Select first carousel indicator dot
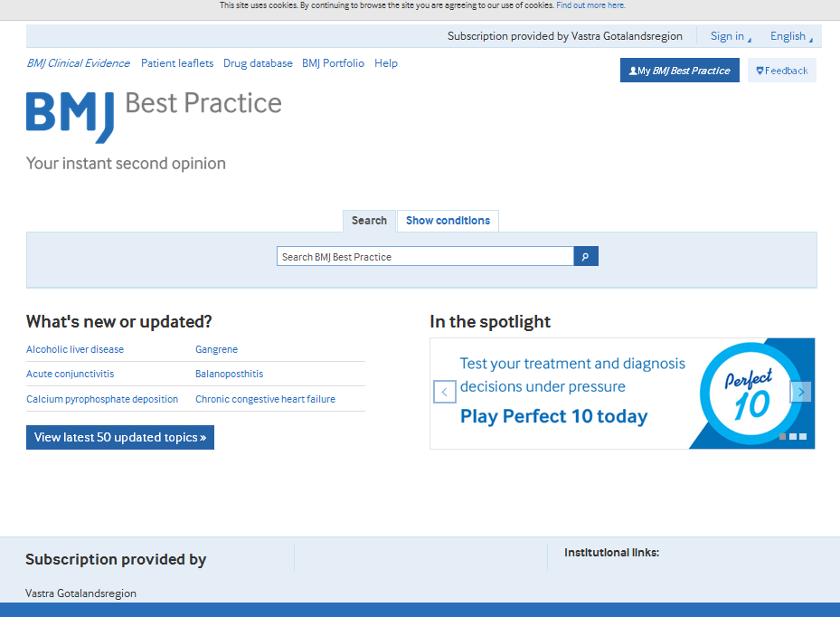 pyautogui.click(x=783, y=436)
